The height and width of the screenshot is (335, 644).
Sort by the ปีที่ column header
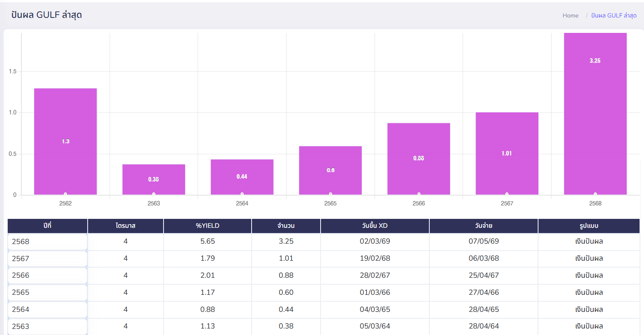pos(47,226)
